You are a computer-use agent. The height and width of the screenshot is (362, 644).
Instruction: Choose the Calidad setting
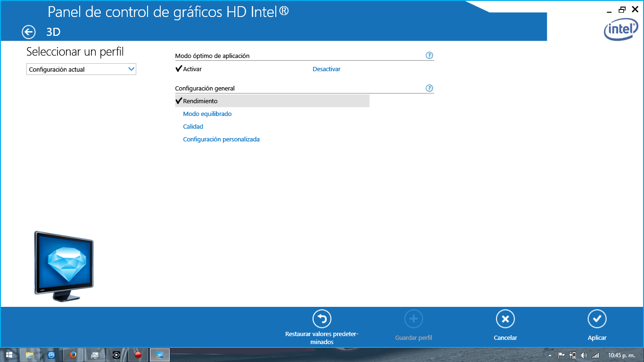[x=193, y=126]
